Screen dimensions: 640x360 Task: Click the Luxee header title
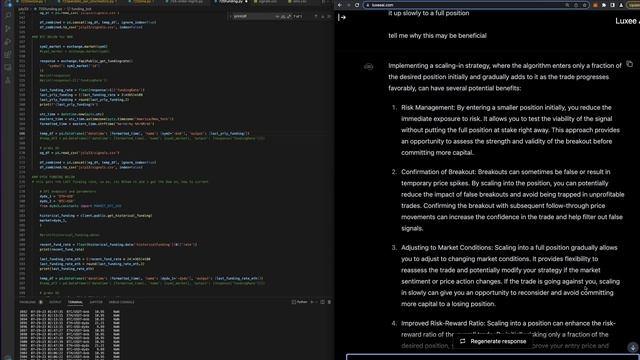click(627, 21)
